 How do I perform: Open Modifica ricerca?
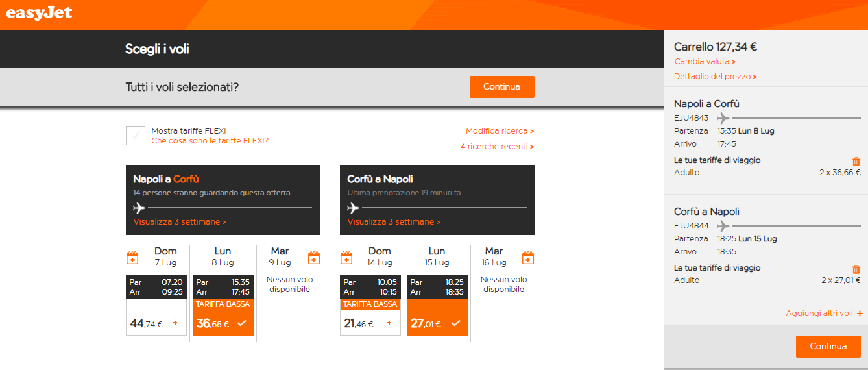pos(500,131)
